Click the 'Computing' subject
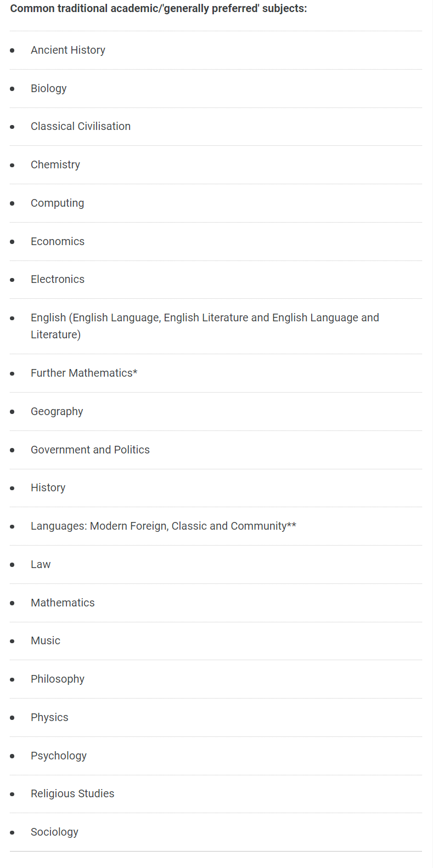The width and height of the screenshot is (433, 868). (x=58, y=203)
